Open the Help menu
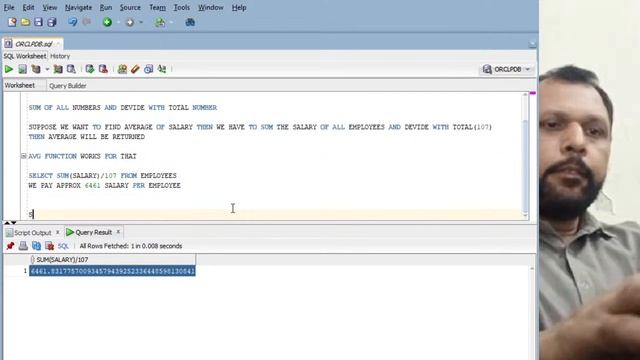The height and width of the screenshot is (360, 640). [x=239, y=7]
